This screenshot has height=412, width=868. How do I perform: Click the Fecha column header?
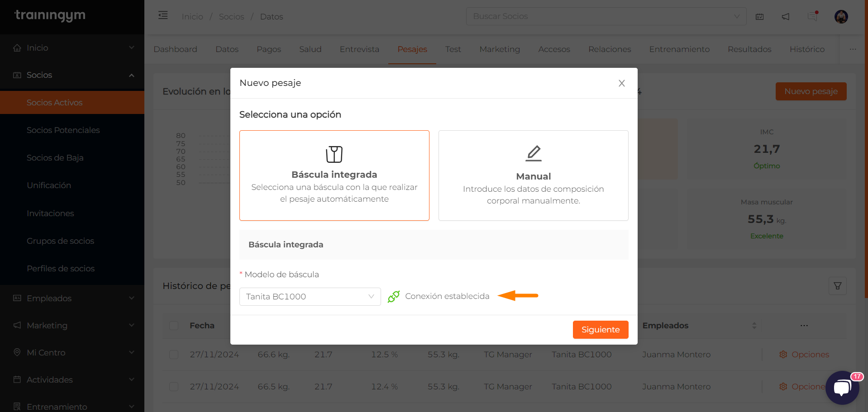click(x=202, y=326)
